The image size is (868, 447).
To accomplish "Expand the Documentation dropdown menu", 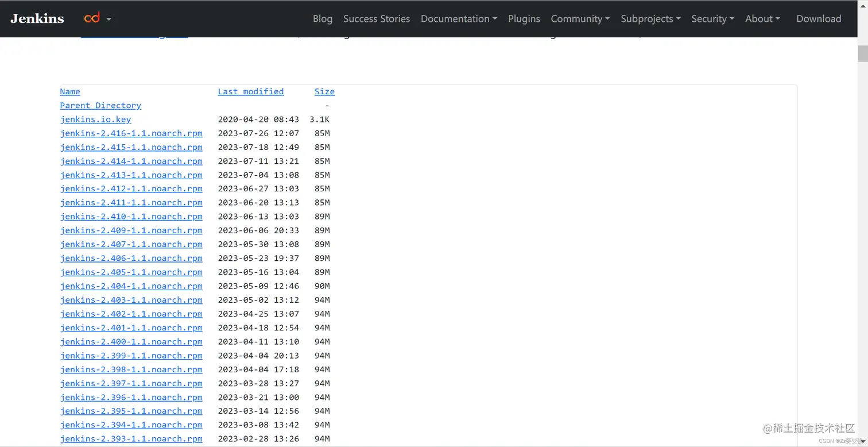I will coord(459,18).
